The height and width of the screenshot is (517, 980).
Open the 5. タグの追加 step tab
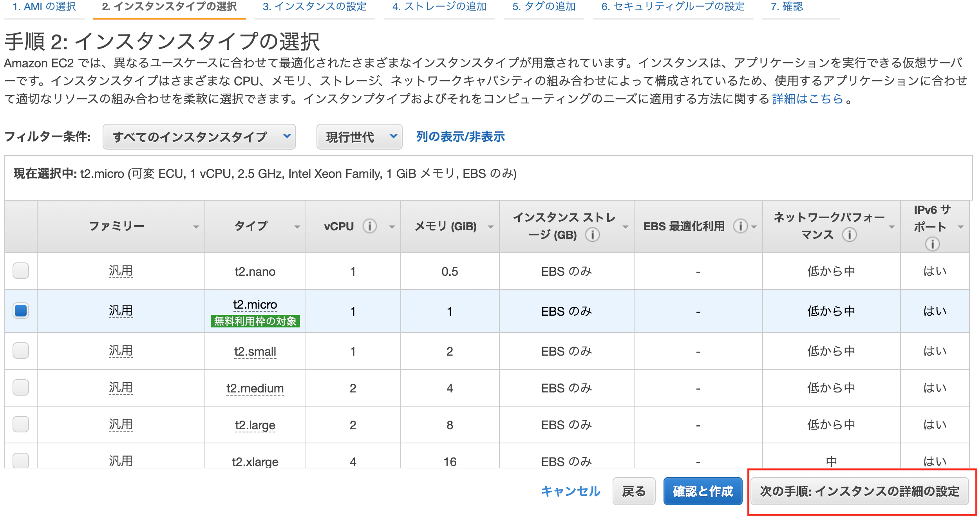click(544, 7)
